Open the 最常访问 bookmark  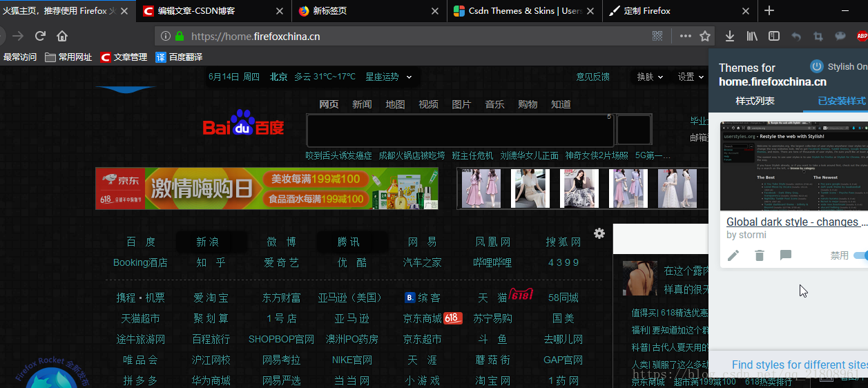20,57
